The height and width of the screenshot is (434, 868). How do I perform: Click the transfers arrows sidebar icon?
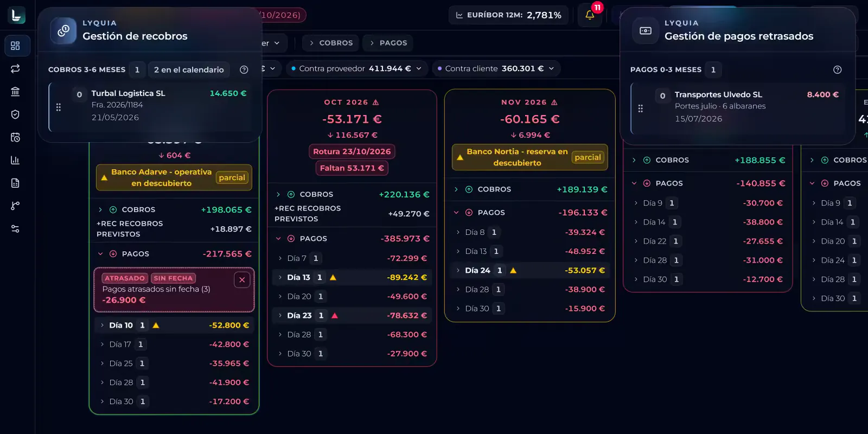coord(15,68)
